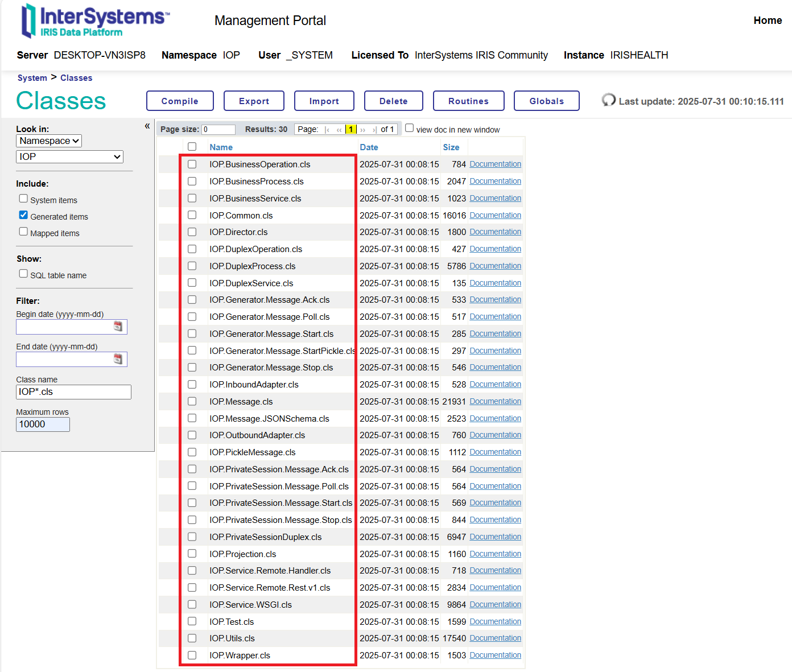Enable the System items checkbox
The image size is (792, 672).
tap(23, 199)
